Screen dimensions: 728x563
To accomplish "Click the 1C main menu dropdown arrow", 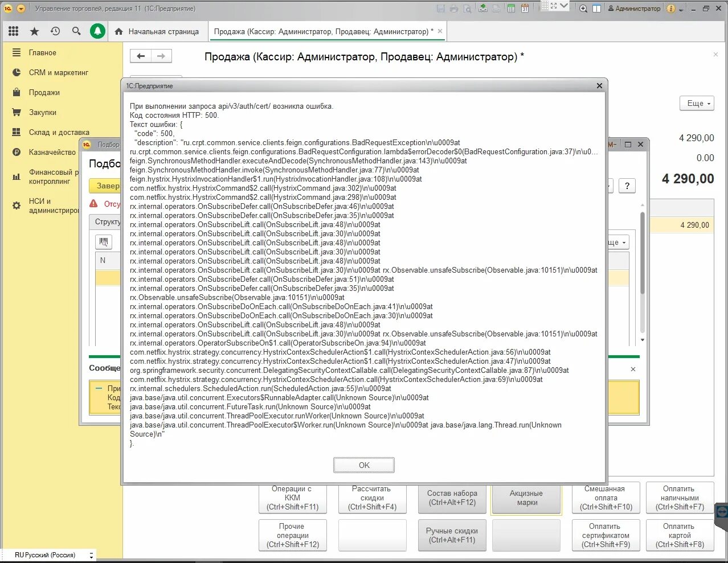I will (x=21, y=9).
